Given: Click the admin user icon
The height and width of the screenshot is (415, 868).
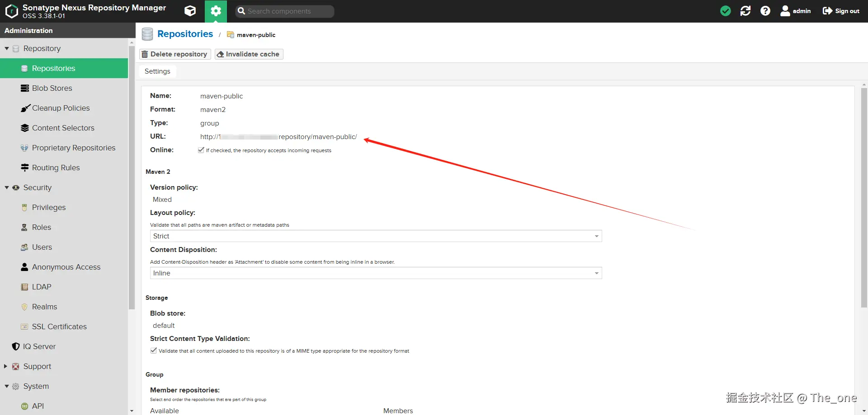Looking at the screenshot, I should click(x=785, y=11).
